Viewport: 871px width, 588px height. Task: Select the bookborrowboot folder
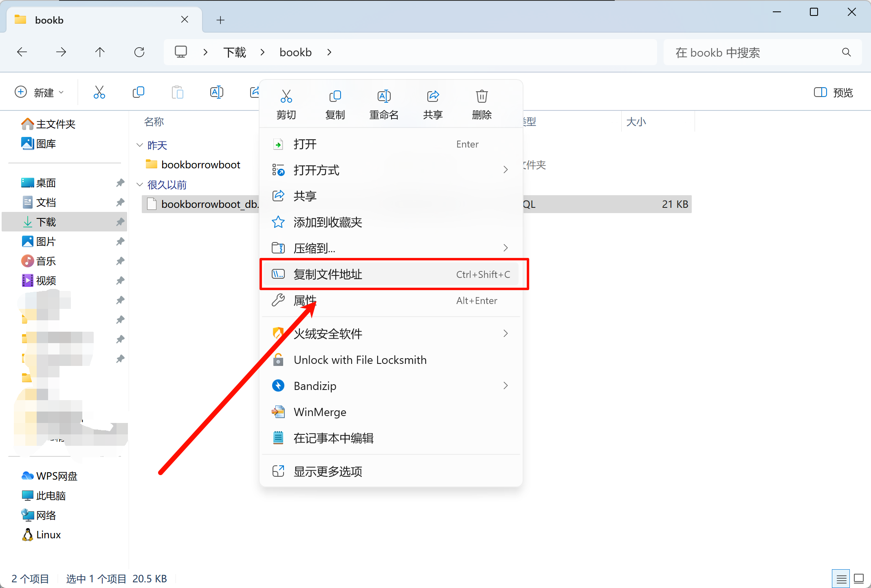click(193, 165)
